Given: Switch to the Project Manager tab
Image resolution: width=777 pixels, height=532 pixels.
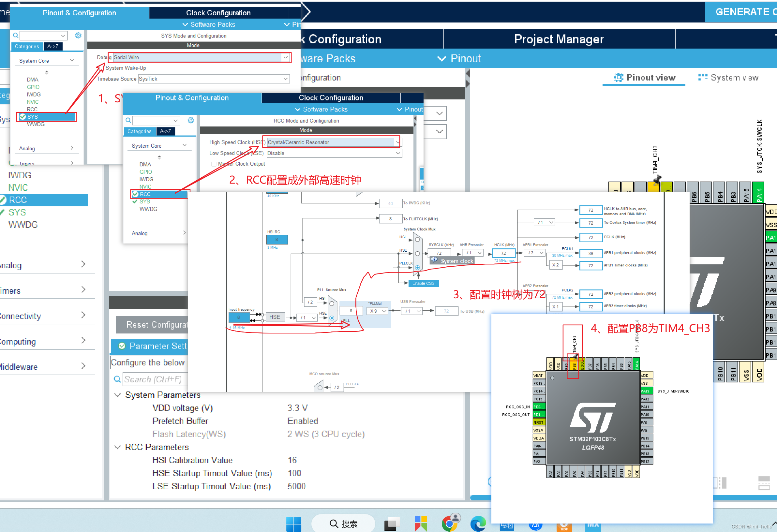Looking at the screenshot, I should point(559,39).
